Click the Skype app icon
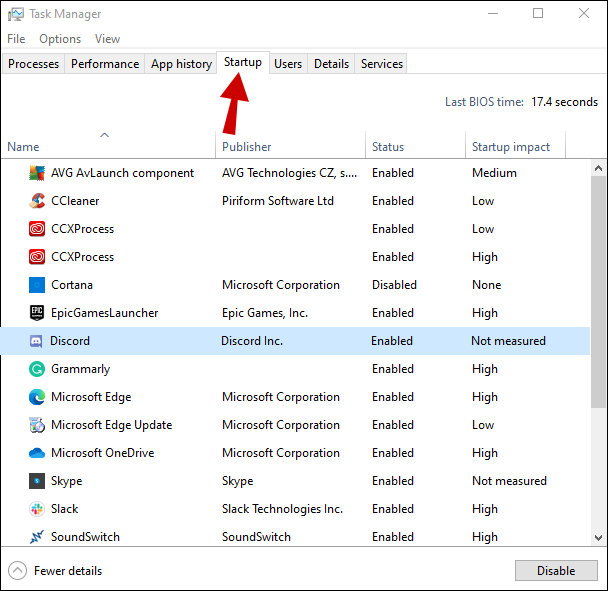The height and width of the screenshot is (591, 608). [37, 481]
